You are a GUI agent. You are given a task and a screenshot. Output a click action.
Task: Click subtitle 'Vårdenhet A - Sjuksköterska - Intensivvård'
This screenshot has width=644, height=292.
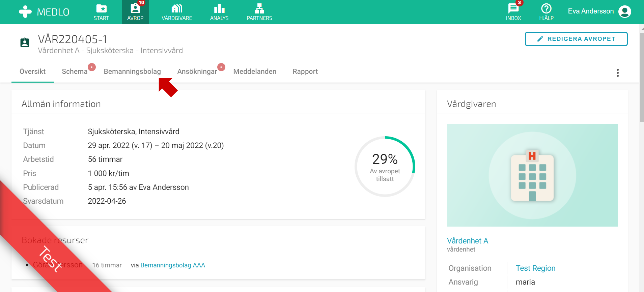coord(110,51)
